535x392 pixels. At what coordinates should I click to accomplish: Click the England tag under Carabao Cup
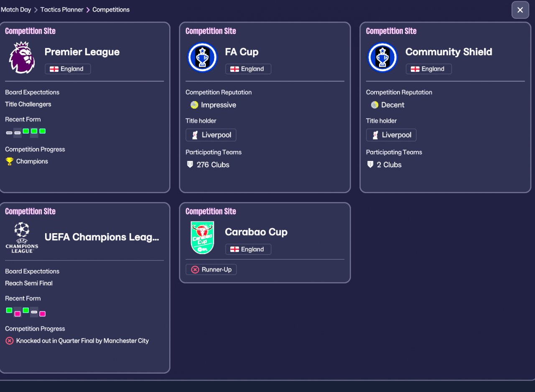(248, 249)
